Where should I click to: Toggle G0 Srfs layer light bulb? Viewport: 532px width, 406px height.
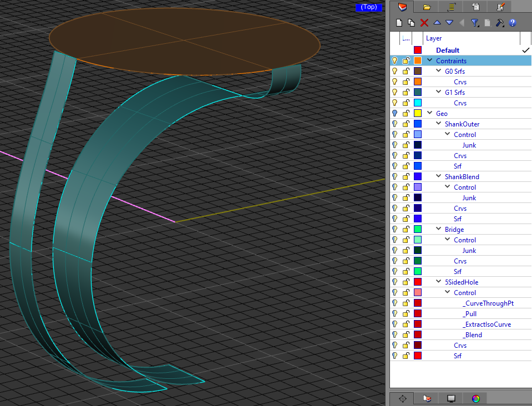pos(395,71)
